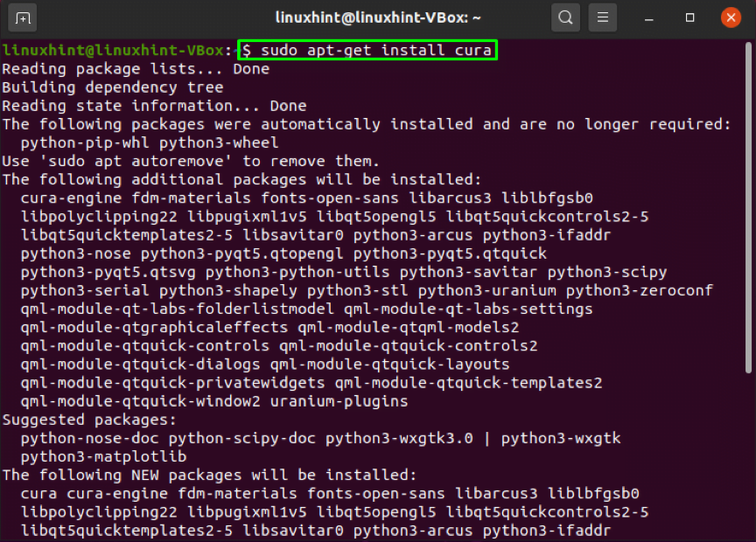Open the terminal search tool

tap(565, 18)
